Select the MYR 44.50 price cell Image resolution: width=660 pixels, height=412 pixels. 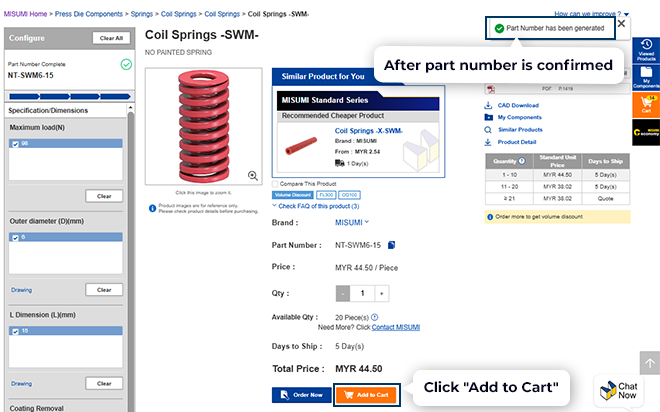[557, 175]
